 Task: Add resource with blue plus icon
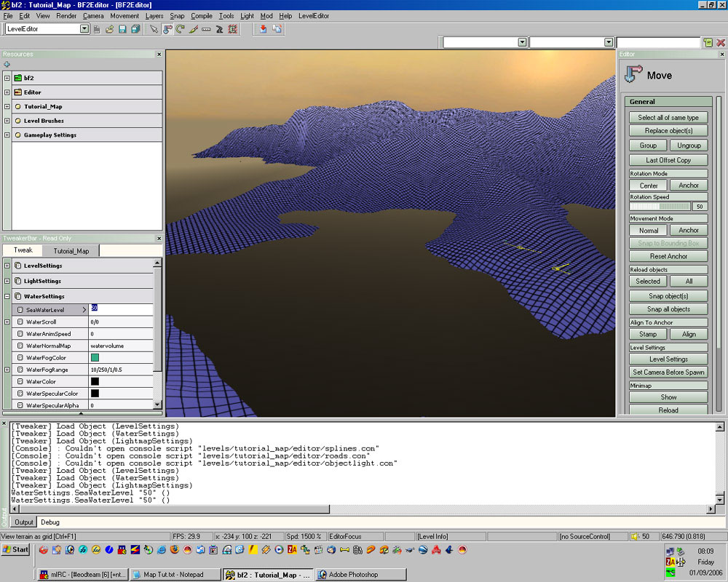click(x=7, y=65)
